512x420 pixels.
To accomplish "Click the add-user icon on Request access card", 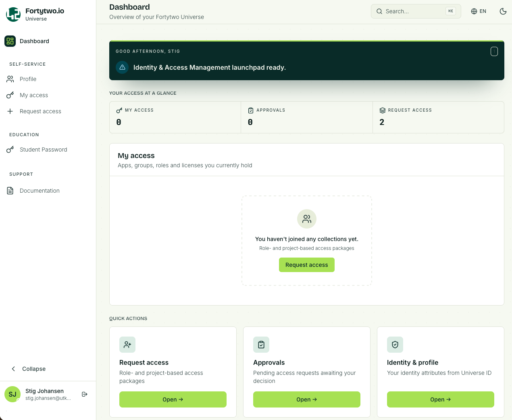I will click(x=127, y=345).
